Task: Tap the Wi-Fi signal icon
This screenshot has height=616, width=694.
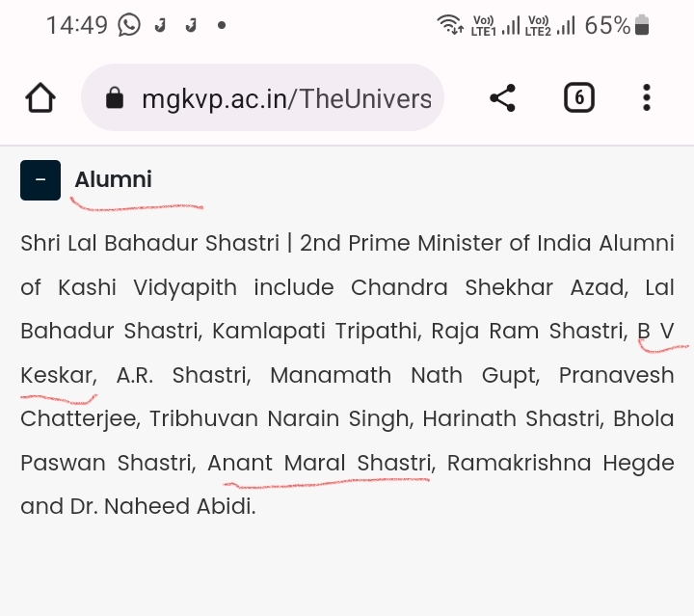Action: (449, 25)
